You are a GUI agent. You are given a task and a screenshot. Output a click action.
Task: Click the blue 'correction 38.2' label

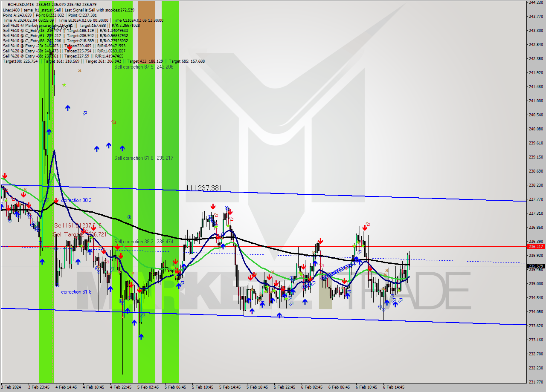76,200
